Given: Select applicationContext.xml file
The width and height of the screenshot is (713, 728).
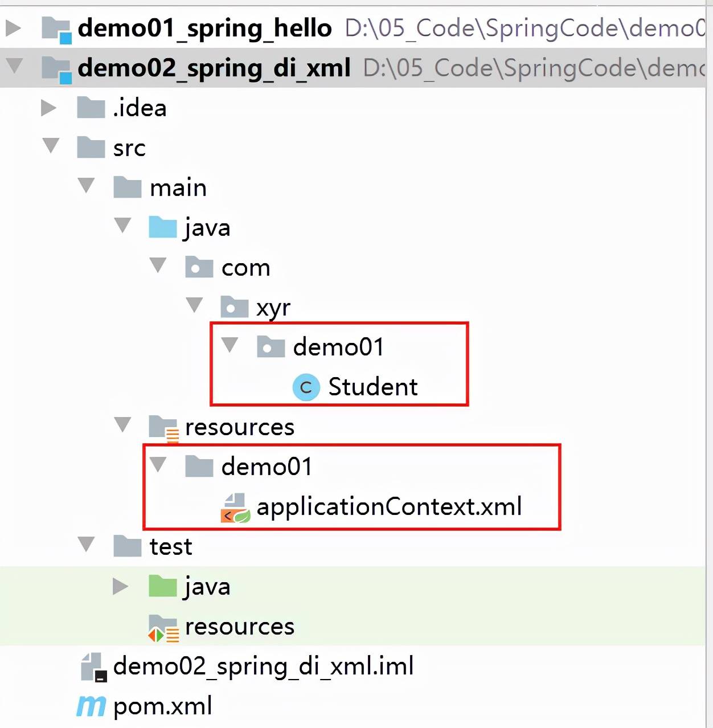Looking at the screenshot, I should [389, 506].
